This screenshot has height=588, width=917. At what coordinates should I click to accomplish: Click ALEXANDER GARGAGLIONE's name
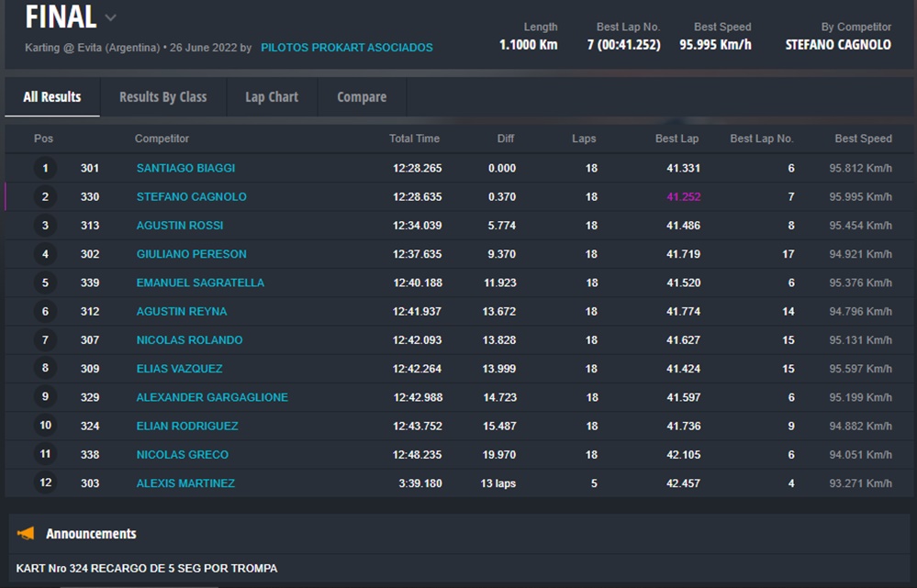click(212, 397)
